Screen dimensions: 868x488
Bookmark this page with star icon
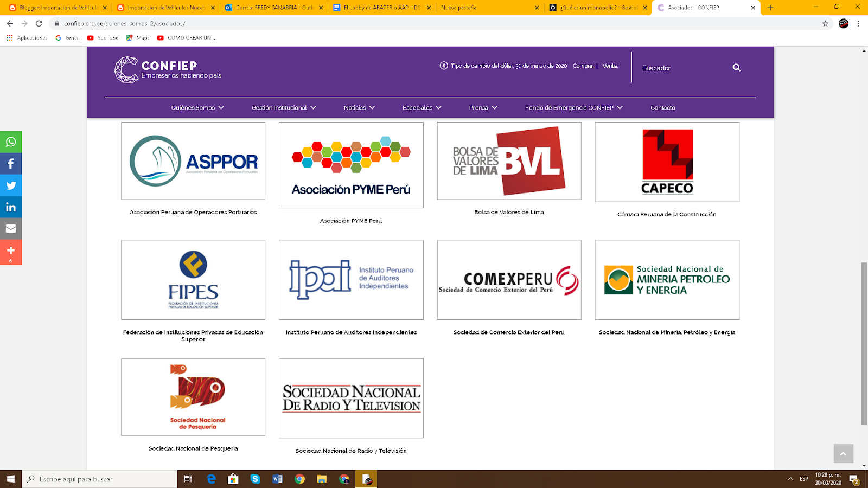[x=826, y=23]
